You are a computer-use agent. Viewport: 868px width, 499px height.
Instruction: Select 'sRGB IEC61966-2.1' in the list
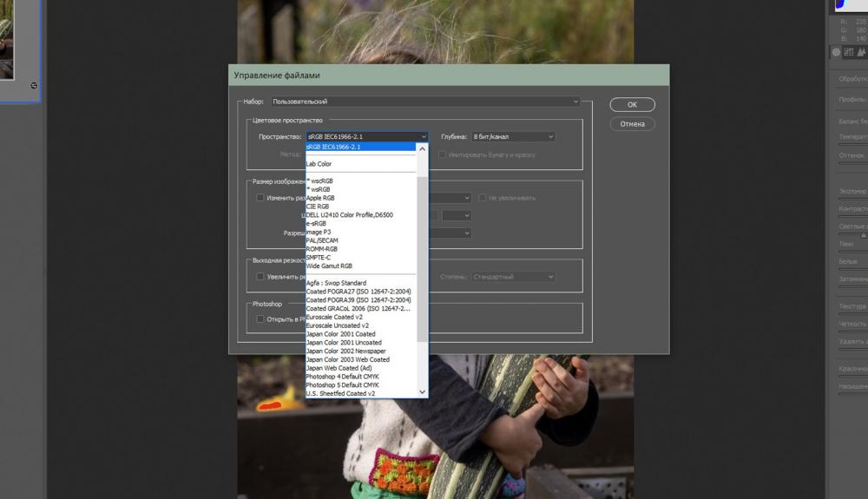[360, 147]
